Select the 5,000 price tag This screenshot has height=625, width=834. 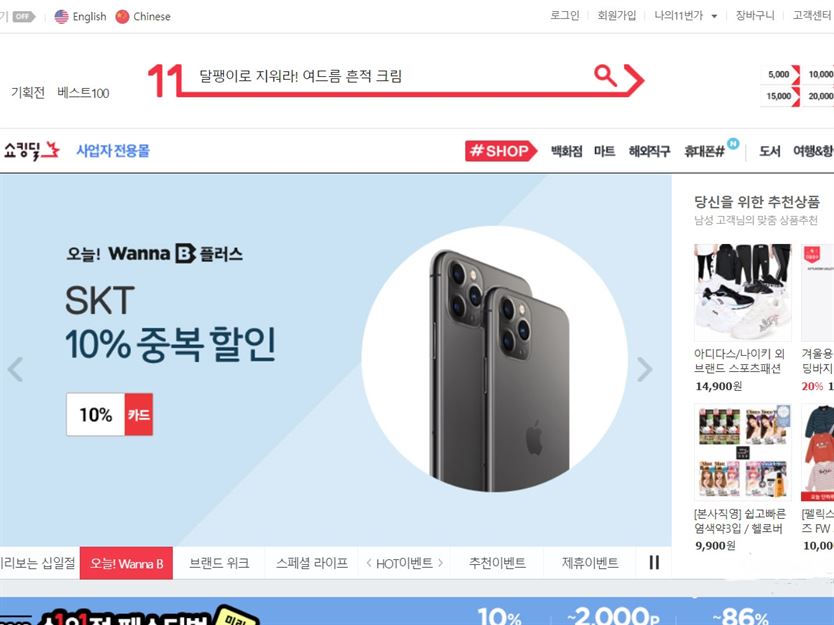pyautogui.click(x=780, y=74)
